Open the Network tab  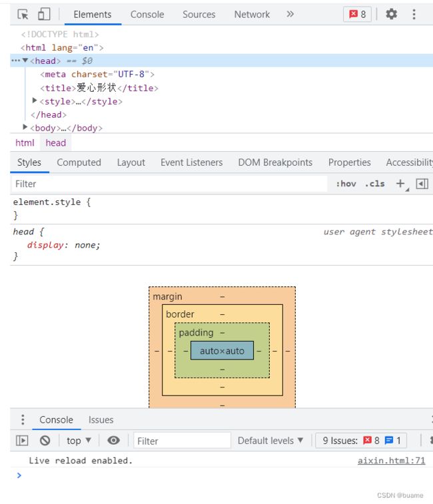pyautogui.click(x=252, y=15)
